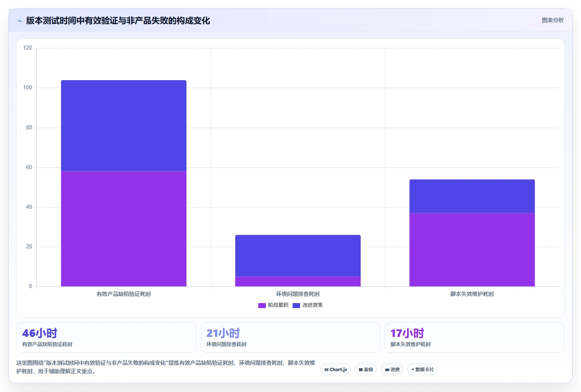Click blue segment of 环境问题排查耗时 bar

pyautogui.click(x=298, y=255)
